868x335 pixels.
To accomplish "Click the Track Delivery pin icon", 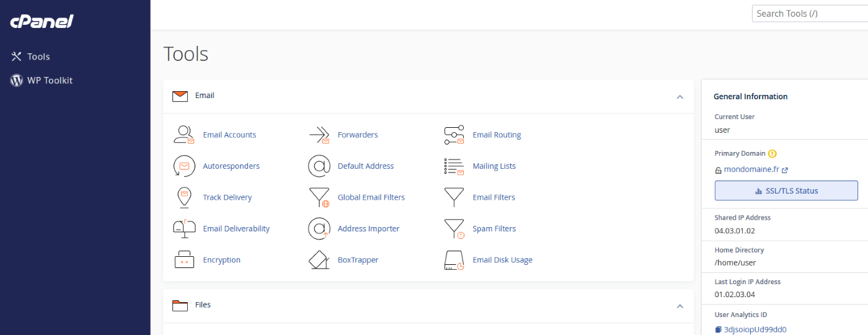I will click(x=184, y=197).
